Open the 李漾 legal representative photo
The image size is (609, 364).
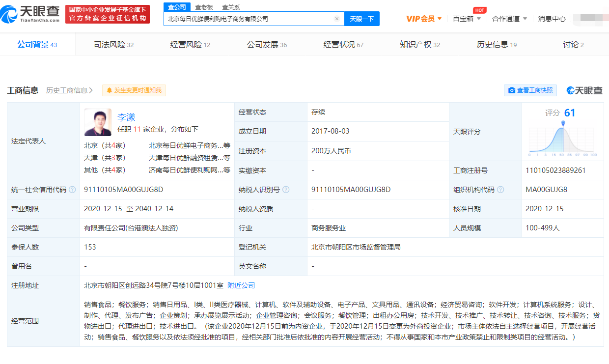click(98, 122)
